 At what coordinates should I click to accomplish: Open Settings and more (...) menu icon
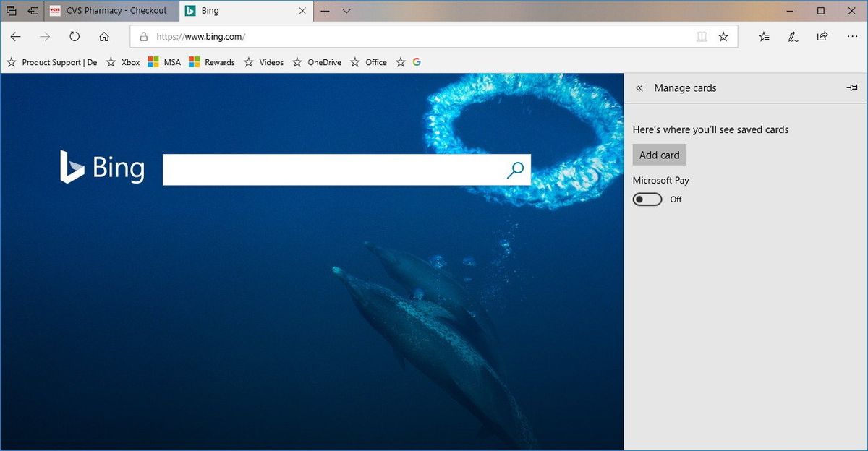pyautogui.click(x=852, y=36)
